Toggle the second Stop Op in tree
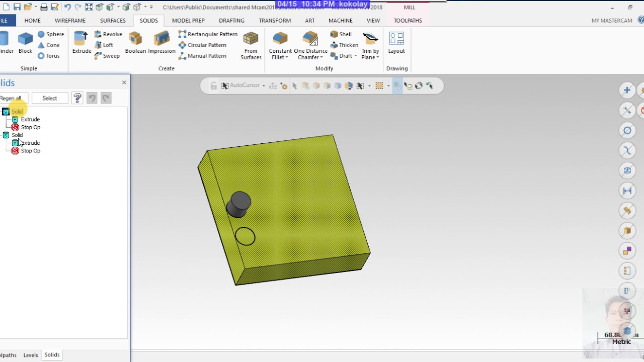This screenshot has height=362, width=644. coord(30,151)
